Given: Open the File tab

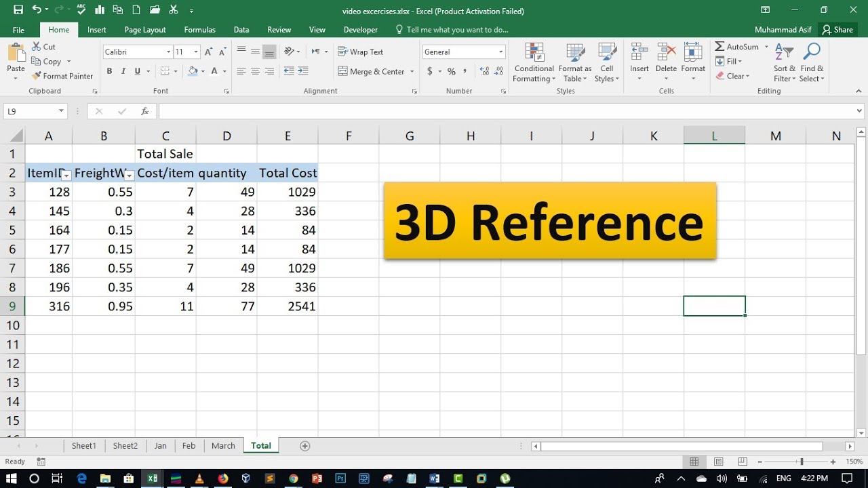Looking at the screenshot, I should tap(18, 30).
